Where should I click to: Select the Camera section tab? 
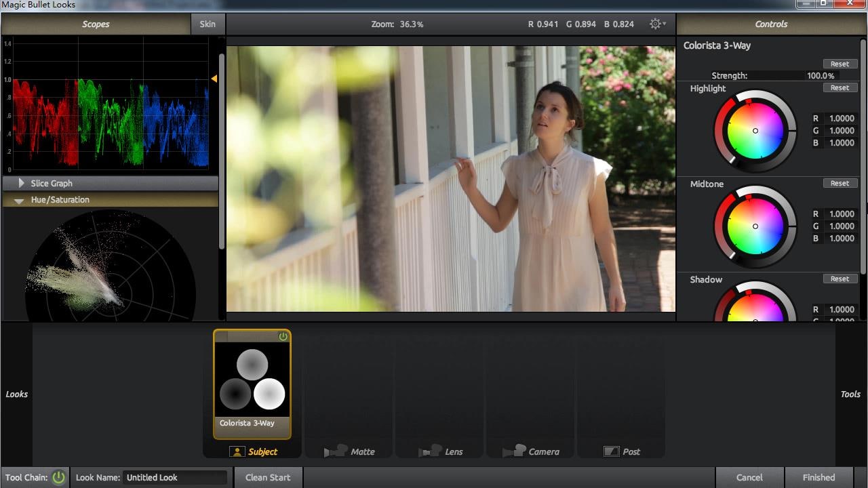[530, 451]
